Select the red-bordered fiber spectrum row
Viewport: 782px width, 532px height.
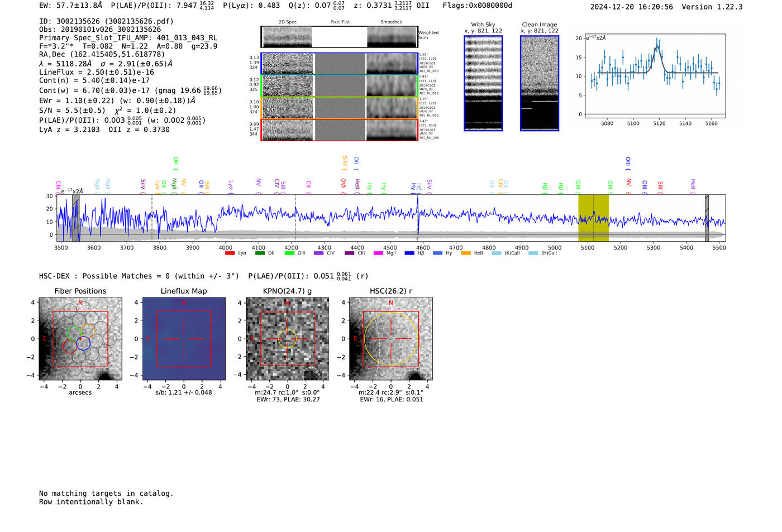click(339, 130)
